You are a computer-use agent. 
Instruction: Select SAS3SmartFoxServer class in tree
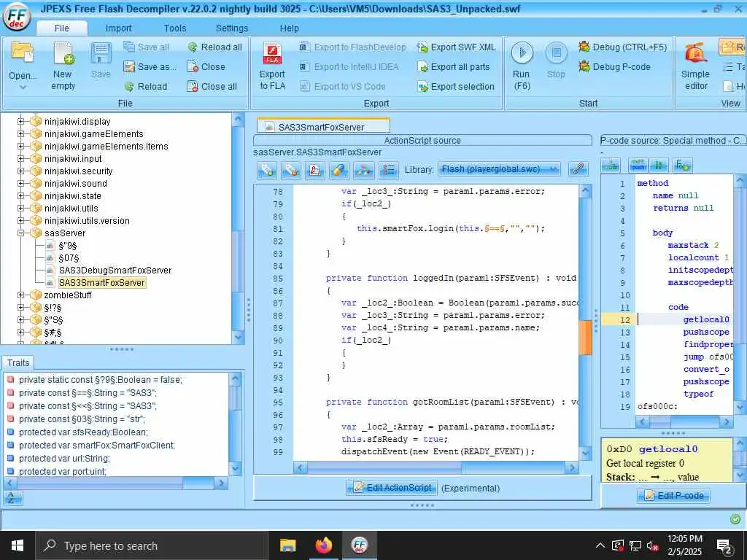coord(102,283)
